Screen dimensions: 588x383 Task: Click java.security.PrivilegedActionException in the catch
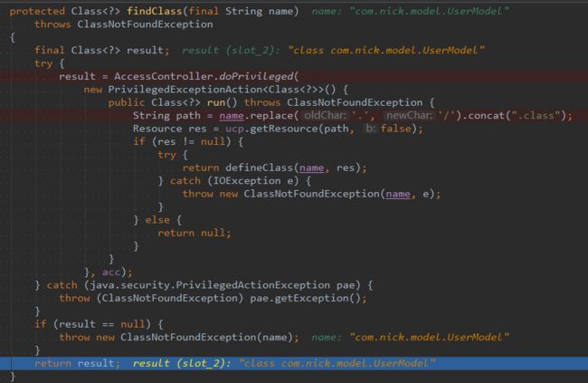[x=210, y=285]
